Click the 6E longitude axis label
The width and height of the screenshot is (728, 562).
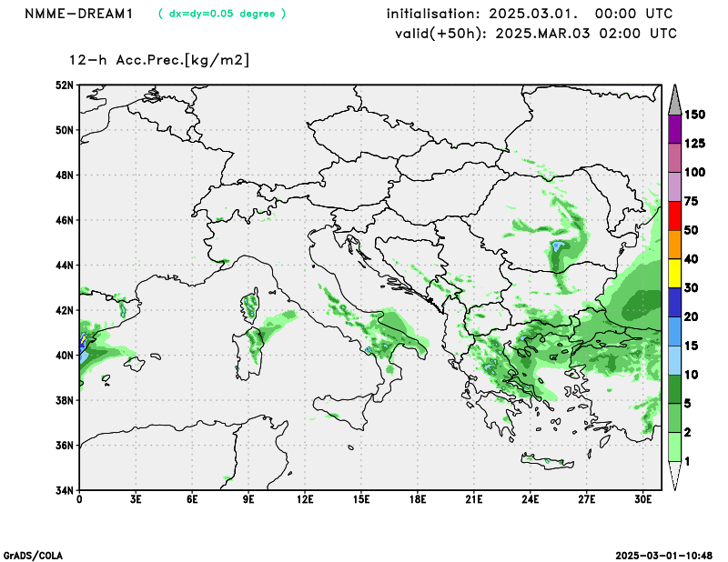192,500
